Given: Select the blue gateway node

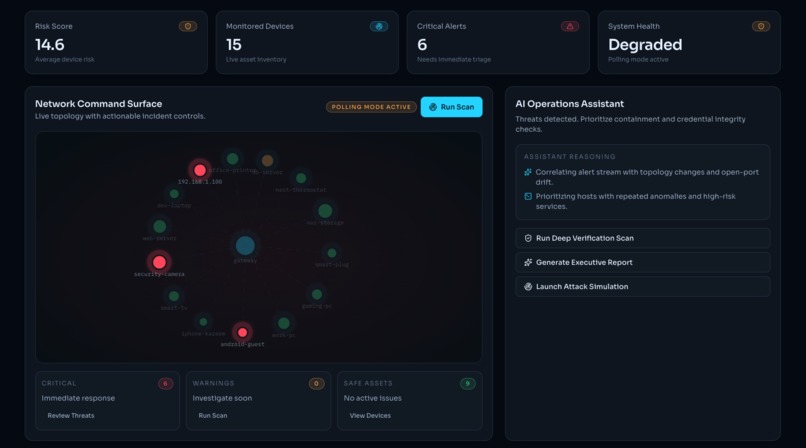Looking at the screenshot, I should [x=245, y=246].
